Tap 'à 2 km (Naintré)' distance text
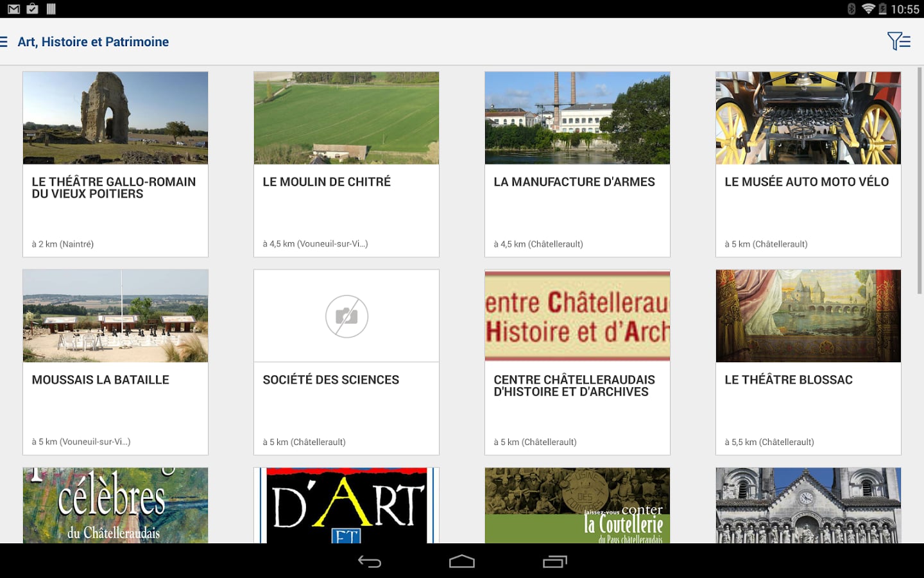Viewport: 924px width, 578px height. pos(63,244)
